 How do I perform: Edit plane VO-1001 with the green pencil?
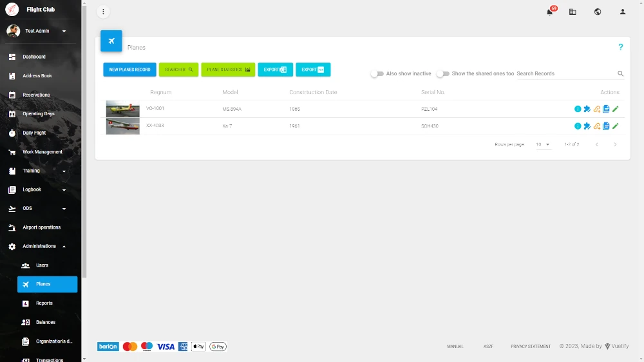tap(615, 109)
